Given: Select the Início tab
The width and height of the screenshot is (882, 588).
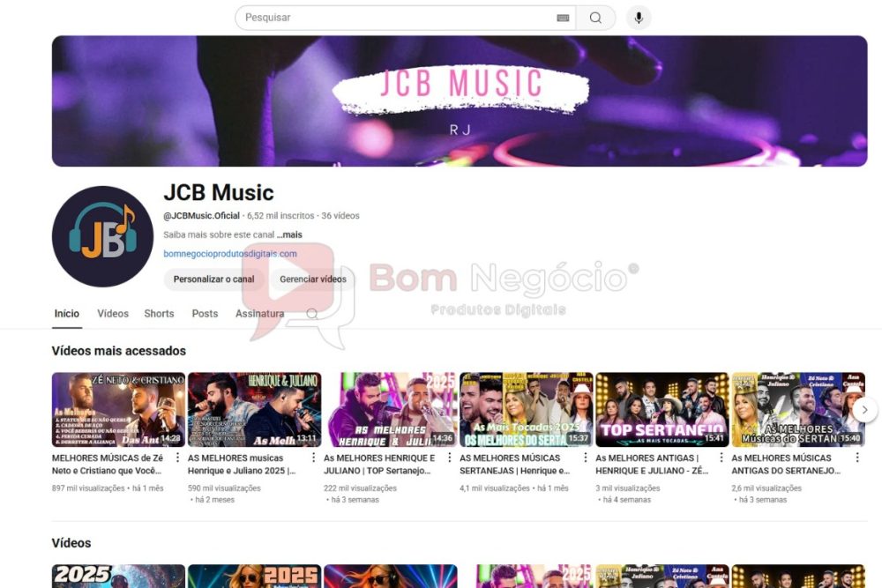Looking at the screenshot, I should click(67, 314).
